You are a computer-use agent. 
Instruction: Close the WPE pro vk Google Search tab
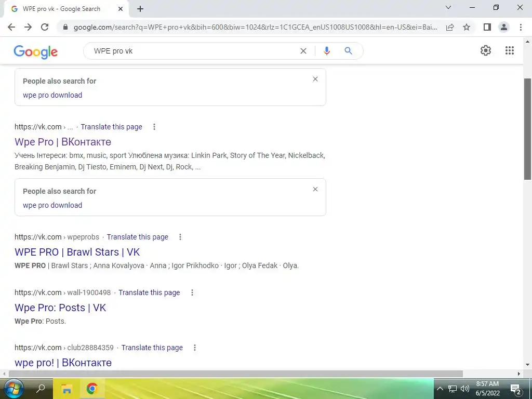click(x=121, y=9)
